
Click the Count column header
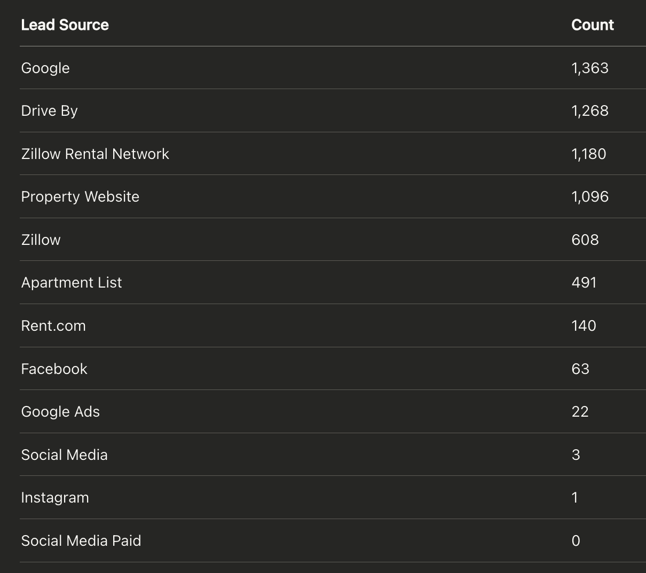tap(592, 25)
